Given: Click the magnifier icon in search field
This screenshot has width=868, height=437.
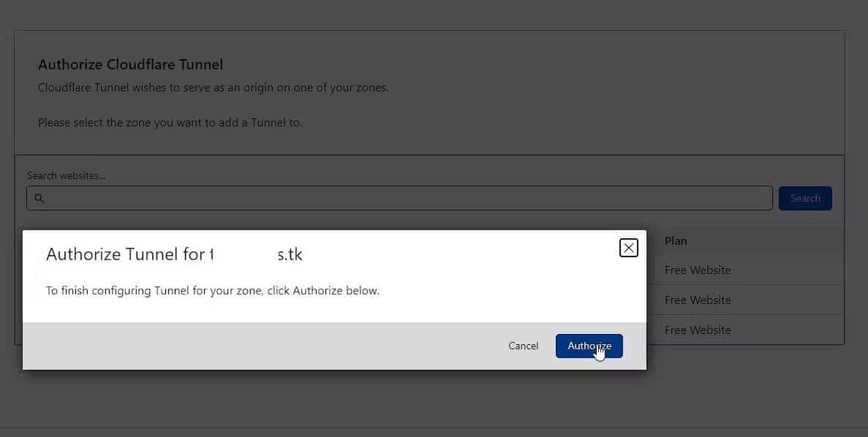Looking at the screenshot, I should pos(39,199).
